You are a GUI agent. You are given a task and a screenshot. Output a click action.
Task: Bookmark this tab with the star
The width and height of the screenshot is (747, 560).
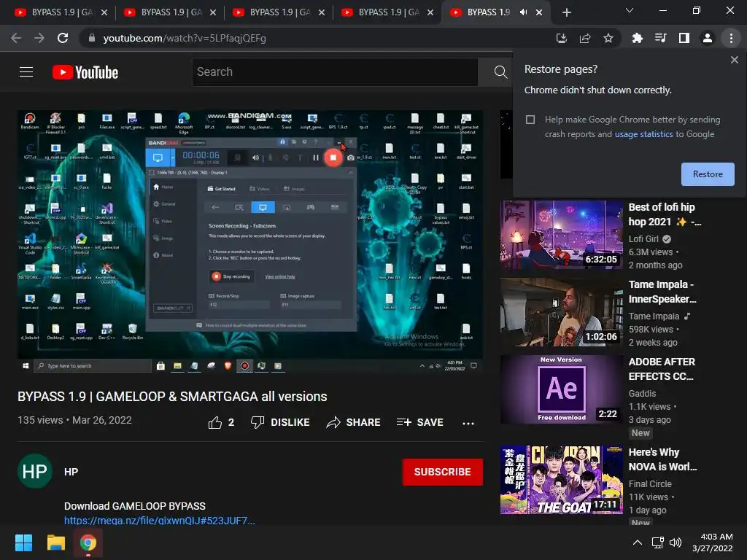click(x=608, y=38)
